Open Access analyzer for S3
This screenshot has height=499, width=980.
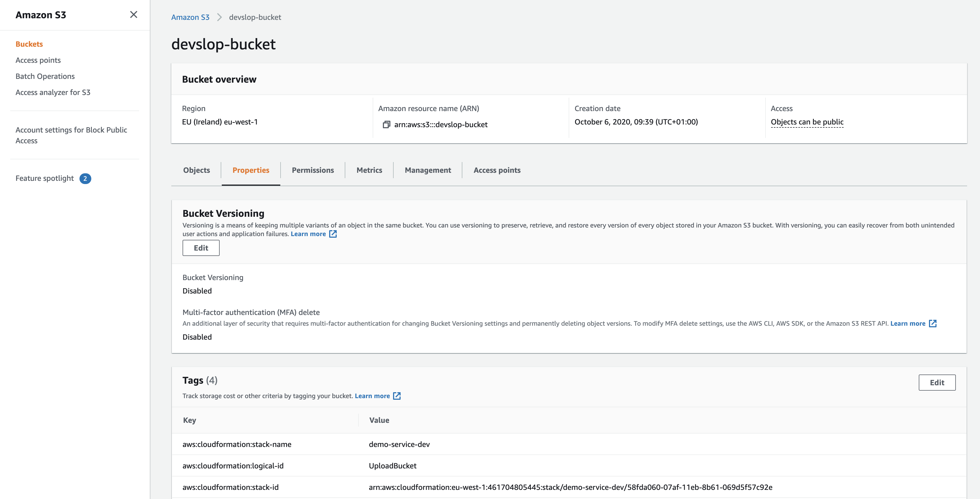[53, 92]
